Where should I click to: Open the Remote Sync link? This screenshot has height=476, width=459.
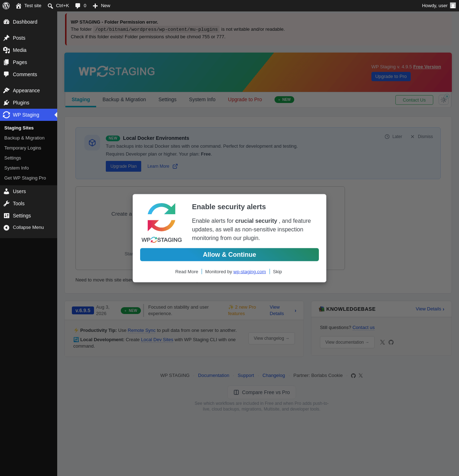tap(142, 330)
